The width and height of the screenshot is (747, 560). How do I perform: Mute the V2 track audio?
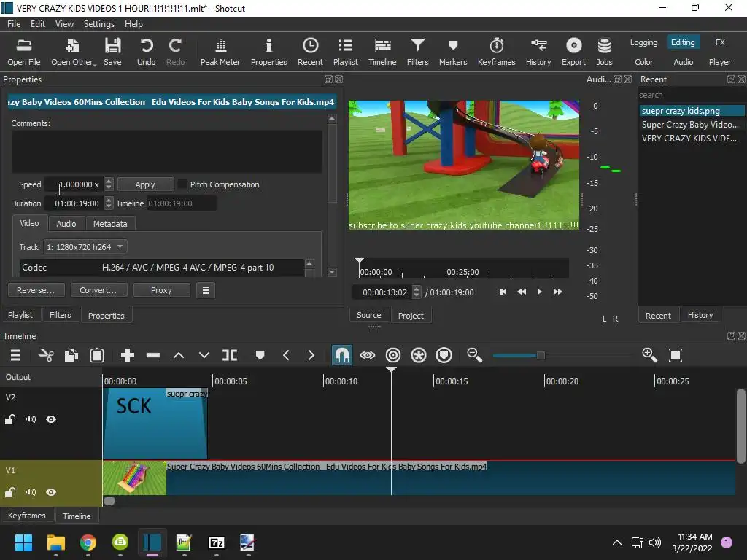pyautogui.click(x=31, y=419)
